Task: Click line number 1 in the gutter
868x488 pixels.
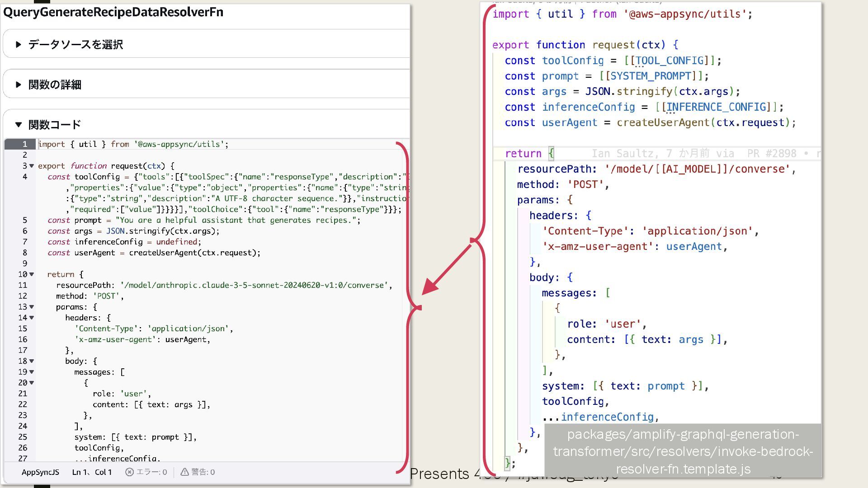Action: pyautogui.click(x=25, y=144)
